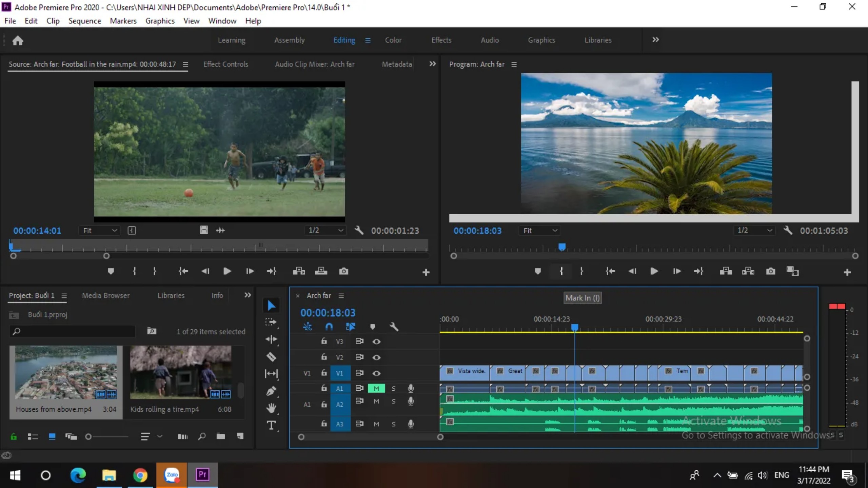Select the Type tool

[x=271, y=425]
